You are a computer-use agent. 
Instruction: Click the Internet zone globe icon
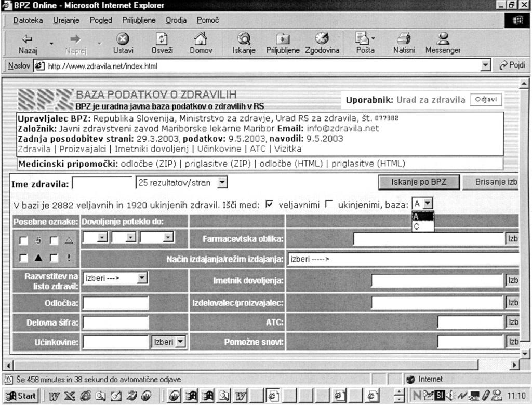click(410, 380)
